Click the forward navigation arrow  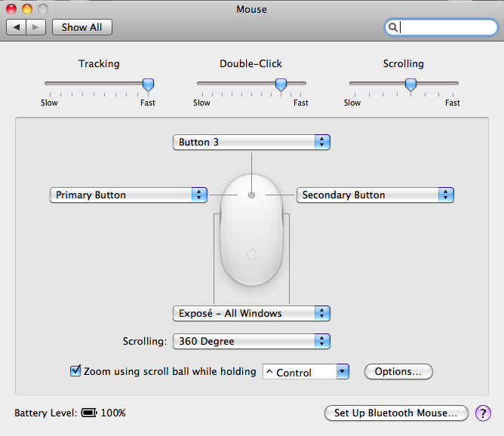[36, 27]
